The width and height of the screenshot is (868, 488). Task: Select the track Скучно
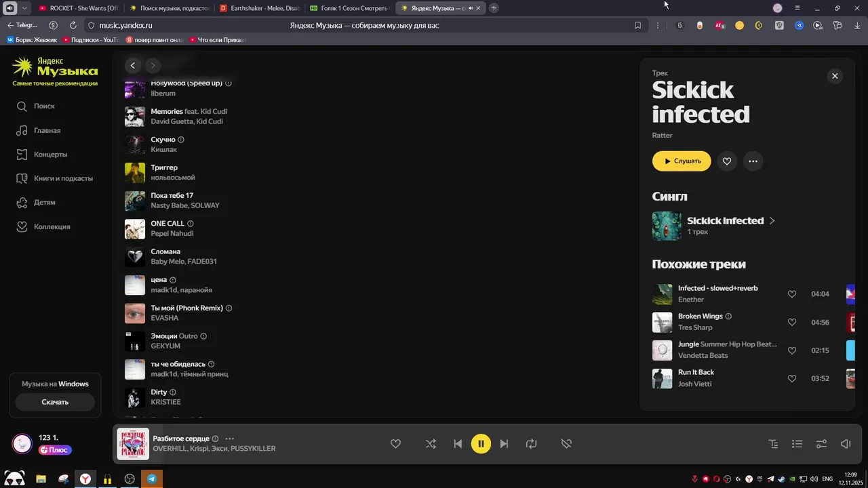(163, 140)
